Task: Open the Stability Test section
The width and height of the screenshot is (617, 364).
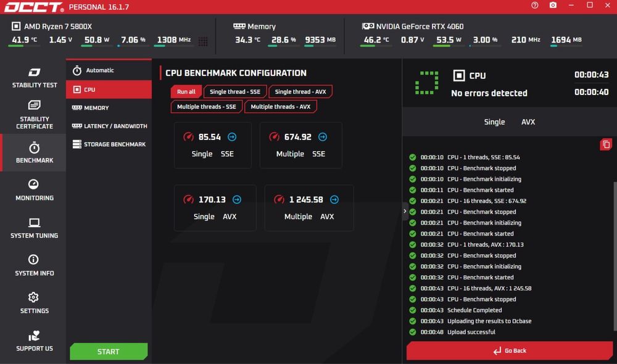Action: point(34,78)
